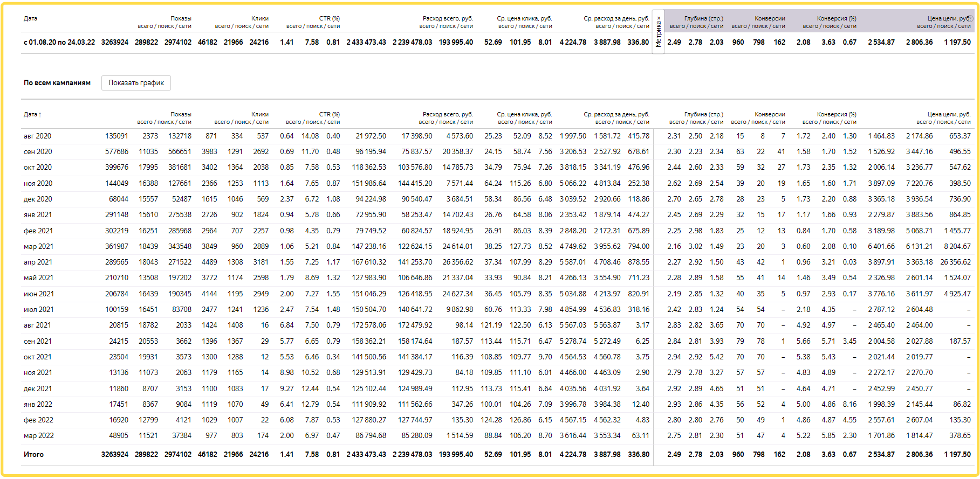
Task: Click the янв 2022 row date
Action: point(38,405)
